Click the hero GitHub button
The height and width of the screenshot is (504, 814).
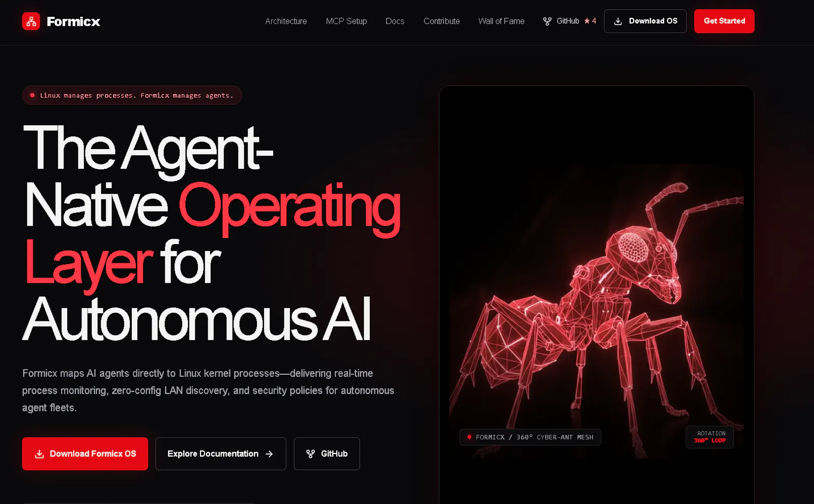tap(327, 454)
